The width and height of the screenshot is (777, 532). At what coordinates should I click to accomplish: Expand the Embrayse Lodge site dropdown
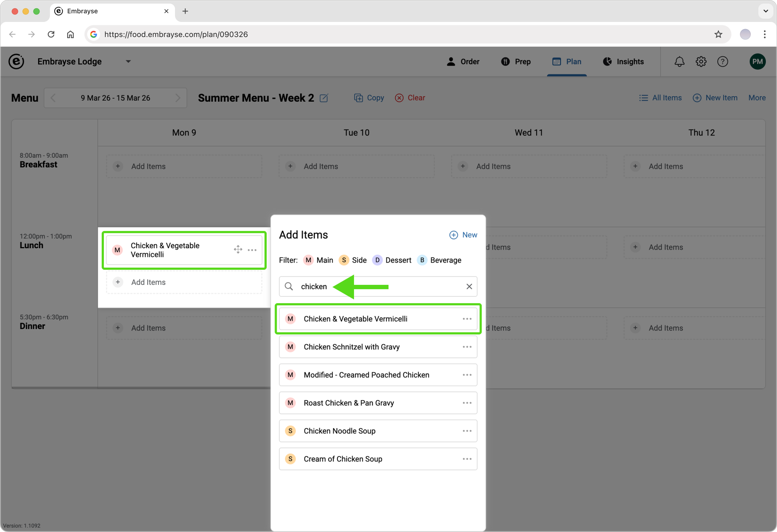(128, 62)
